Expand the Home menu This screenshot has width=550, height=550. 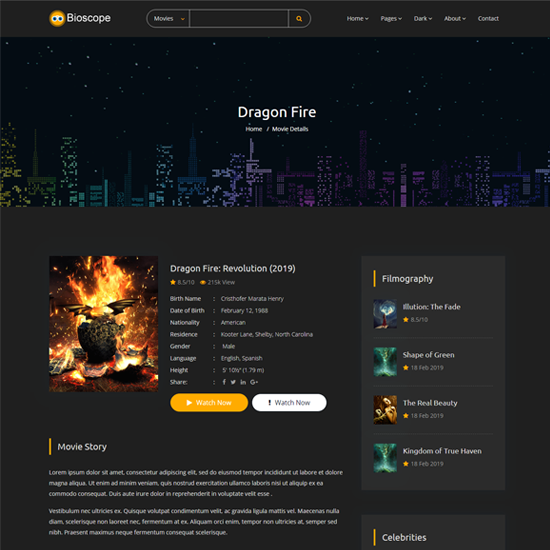click(357, 19)
